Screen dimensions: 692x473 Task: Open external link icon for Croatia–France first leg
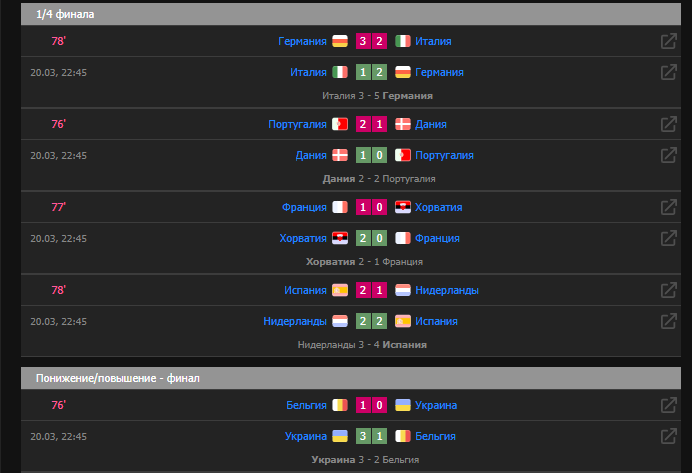(x=669, y=238)
